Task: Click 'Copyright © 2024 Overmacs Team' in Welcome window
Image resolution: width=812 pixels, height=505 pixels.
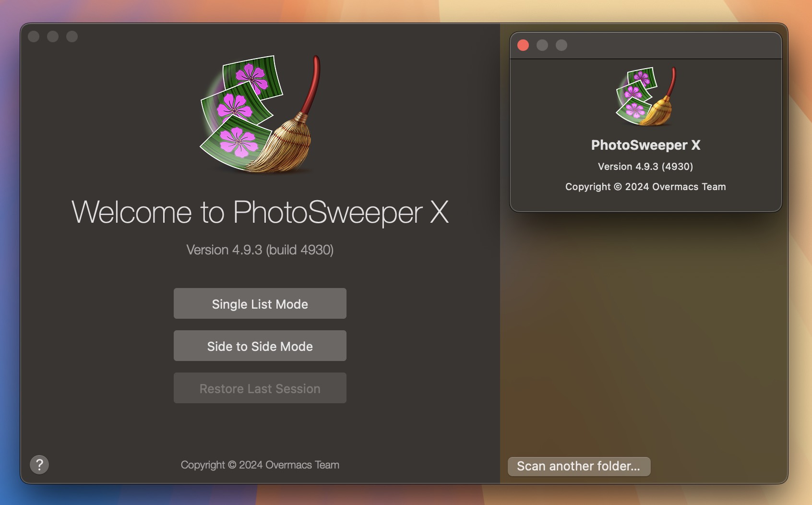Action: (260, 465)
